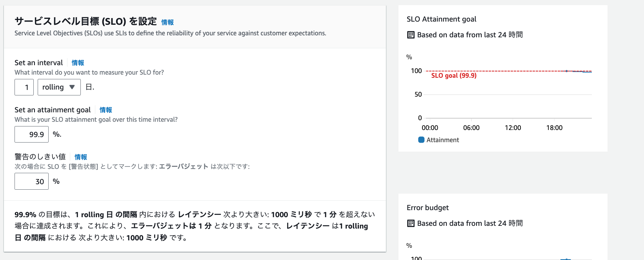
Task: Open the rolling interval type dropdown
Action: (x=59, y=87)
